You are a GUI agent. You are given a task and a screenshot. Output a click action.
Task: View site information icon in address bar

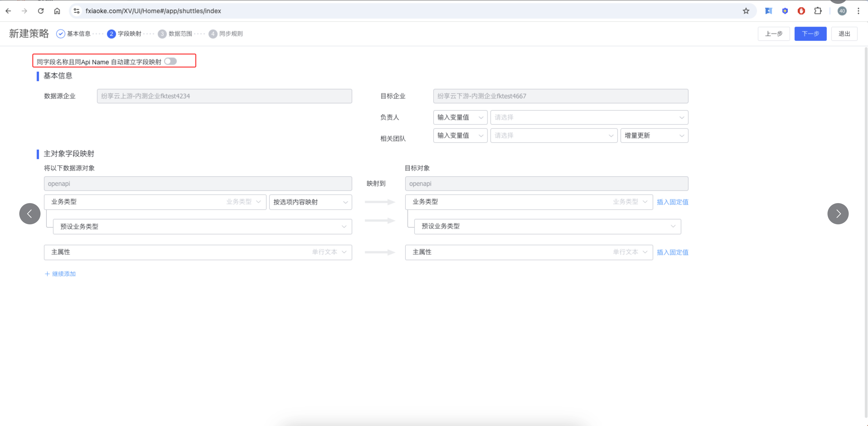point(77,11)
